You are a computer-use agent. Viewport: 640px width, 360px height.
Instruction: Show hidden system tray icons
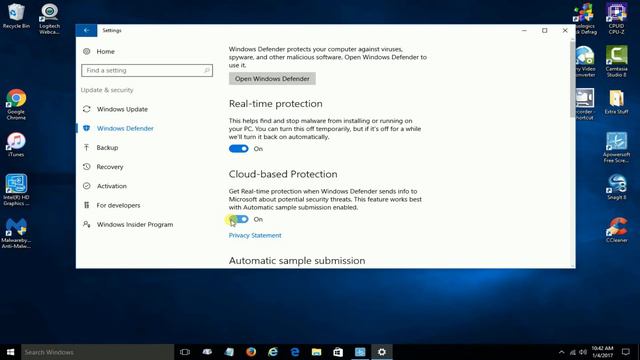point(562,352)
